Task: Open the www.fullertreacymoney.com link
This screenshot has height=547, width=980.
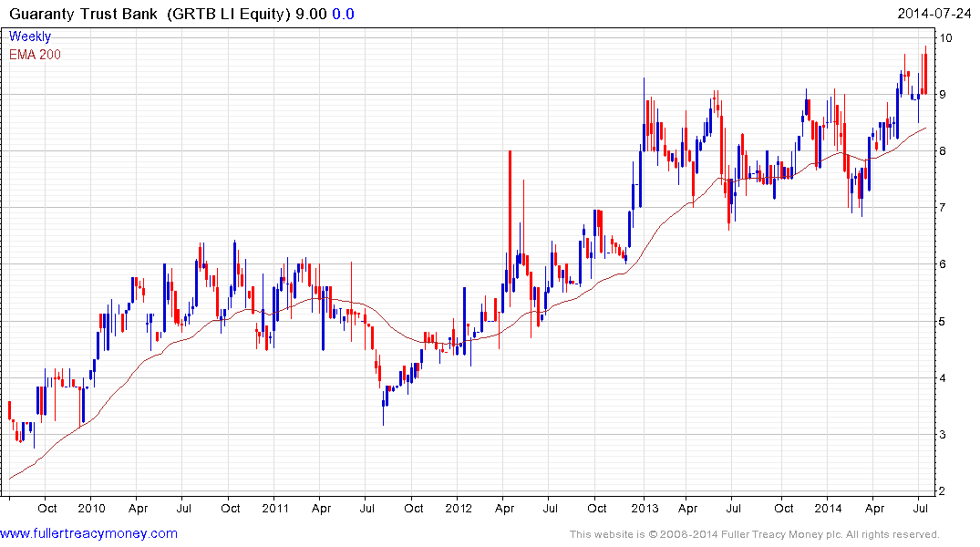Action: click(x=88, y=533)
